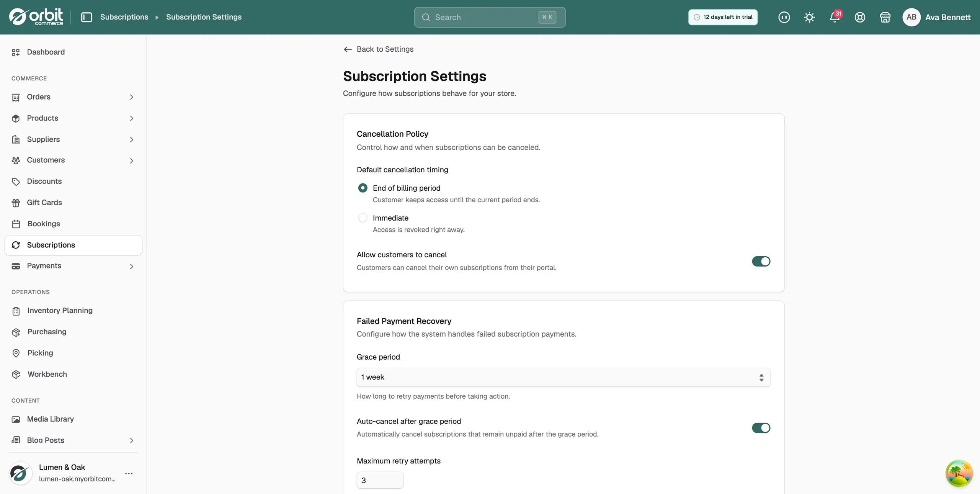This screenshot has height=494, width=980.
Task: Click the Orders receipt icon
Action: coord(16,97)
